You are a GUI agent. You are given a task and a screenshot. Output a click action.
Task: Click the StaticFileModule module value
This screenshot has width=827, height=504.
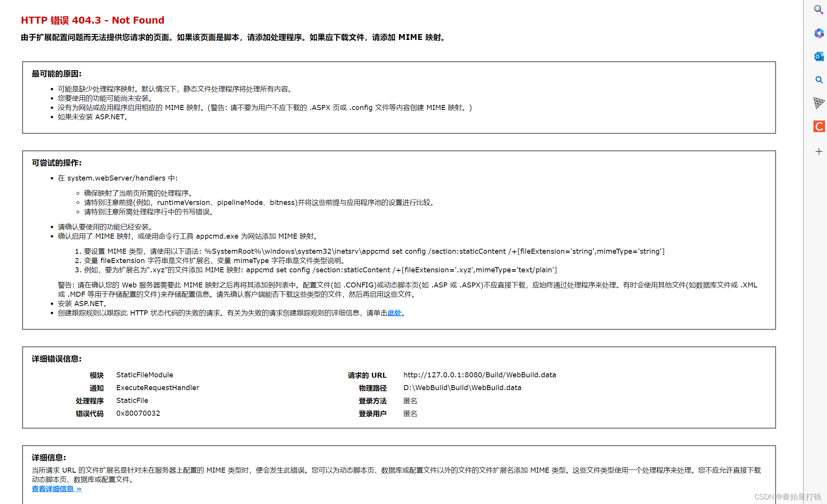coord(144,375)
